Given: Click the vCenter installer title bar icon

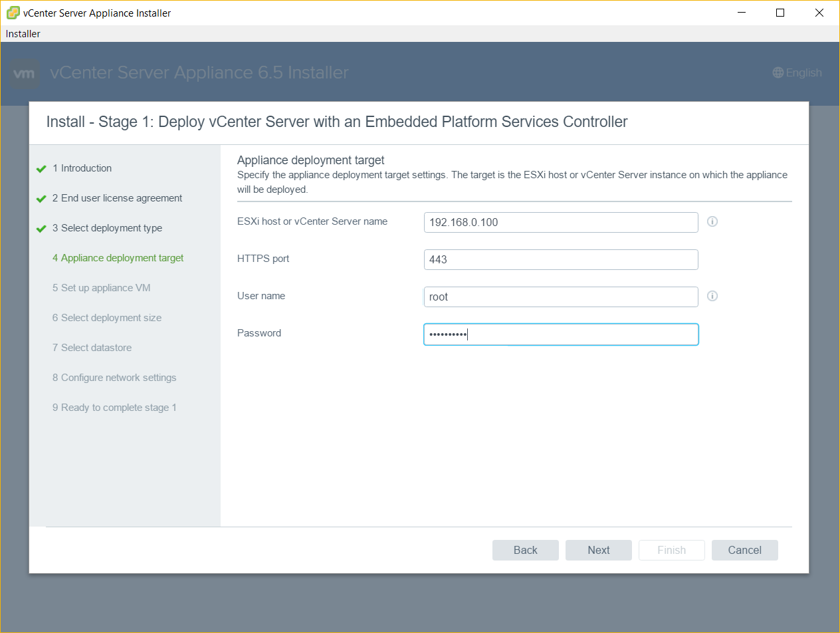Looking at the screenshot, I should click(13, 13).
